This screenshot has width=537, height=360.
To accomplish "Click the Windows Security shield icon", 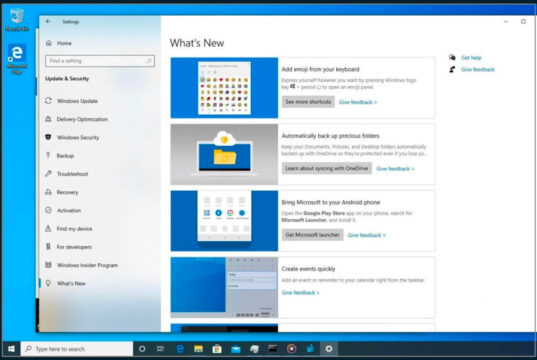I will (x=48, y=137).
